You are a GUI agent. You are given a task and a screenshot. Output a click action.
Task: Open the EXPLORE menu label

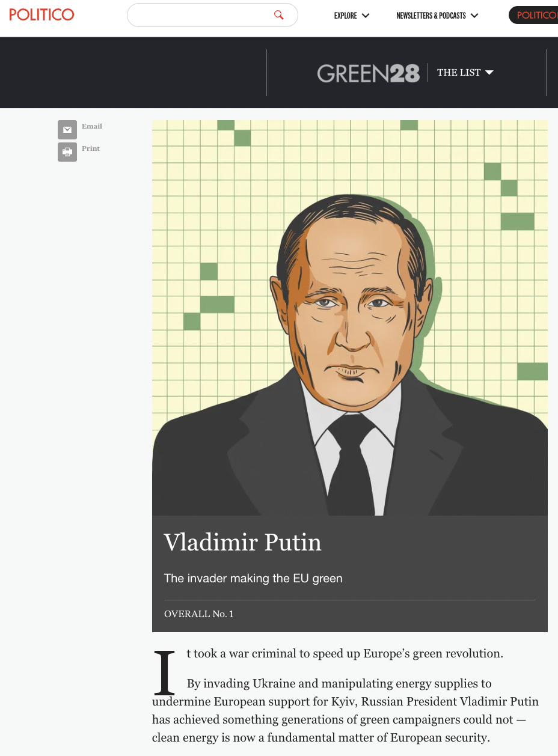pyautogui.click(x=345, y=16)
